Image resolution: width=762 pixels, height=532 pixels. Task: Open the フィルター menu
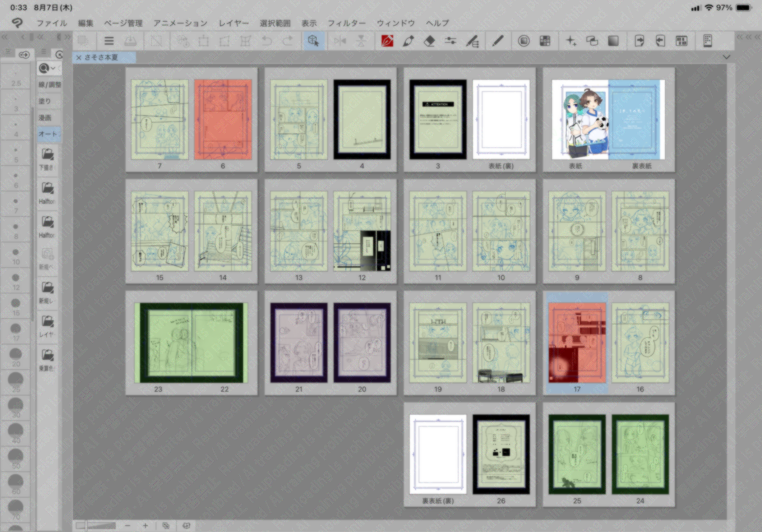(x=347, y=23)
